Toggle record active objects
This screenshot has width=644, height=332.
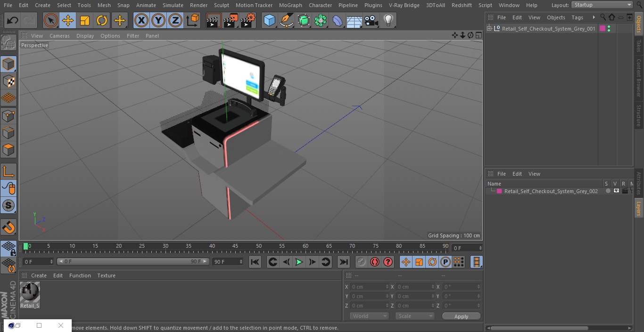(362, 262)
